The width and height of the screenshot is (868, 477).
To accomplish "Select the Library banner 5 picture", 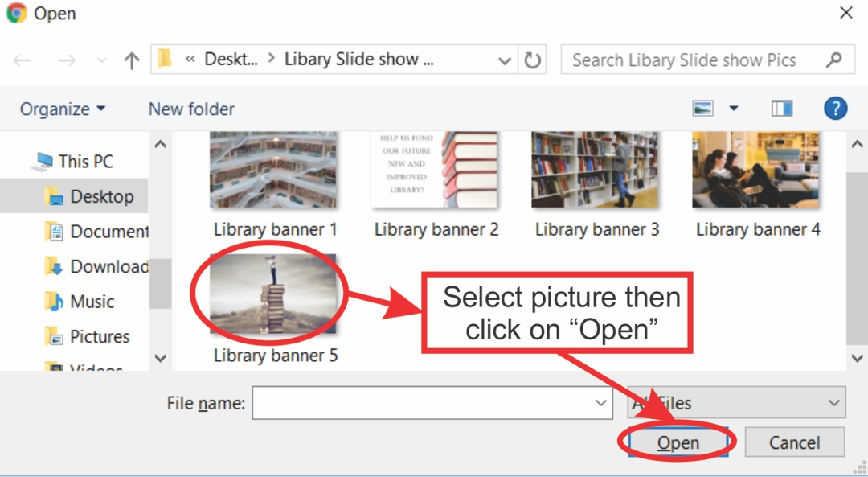I will [x=273, y=294].
